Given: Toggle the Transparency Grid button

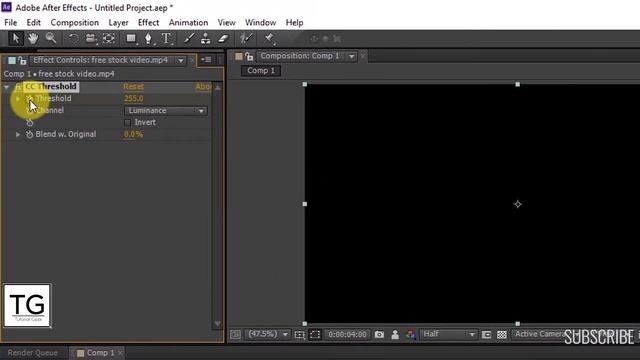Looking at the screenshot, I should [502, 335].
